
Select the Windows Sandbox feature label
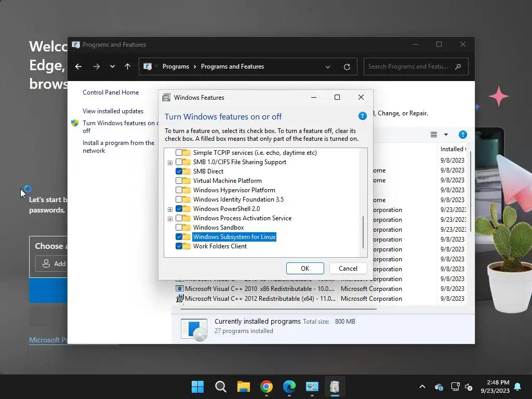(219, 228)
